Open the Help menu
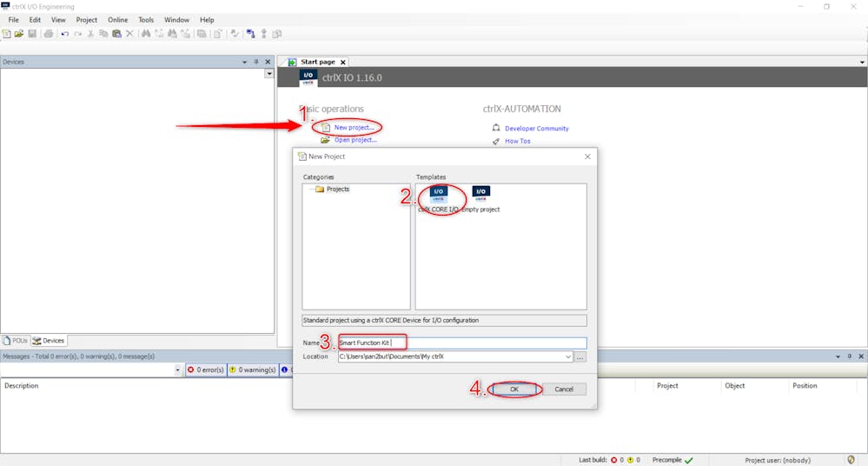The height and width of the screenshot is (466, 868). (x=207, y=19)
